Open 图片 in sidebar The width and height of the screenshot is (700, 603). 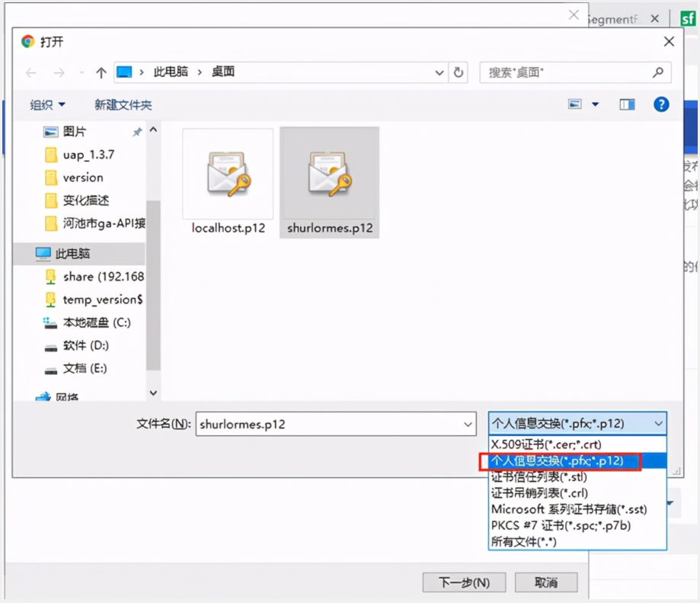coord(74,132)
